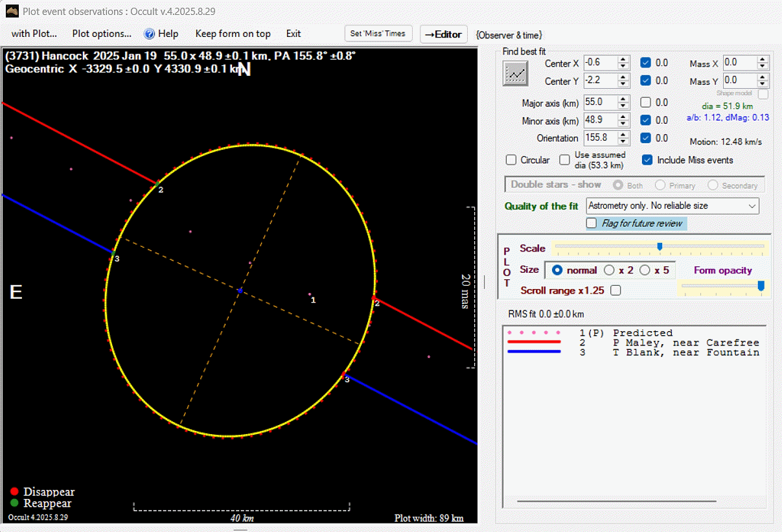Toggle the Center Y fixed checkbox

tap(645, 81)
